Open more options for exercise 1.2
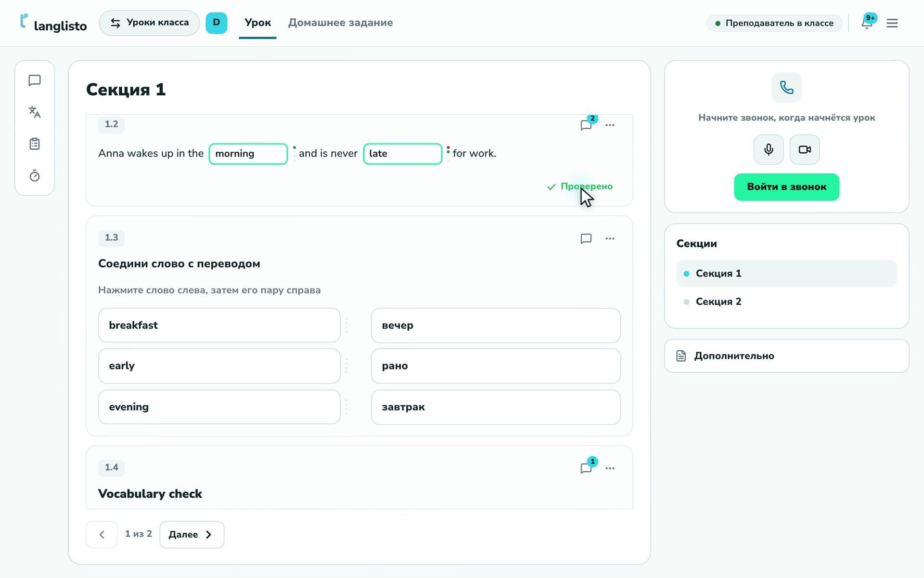 (610, 125)
